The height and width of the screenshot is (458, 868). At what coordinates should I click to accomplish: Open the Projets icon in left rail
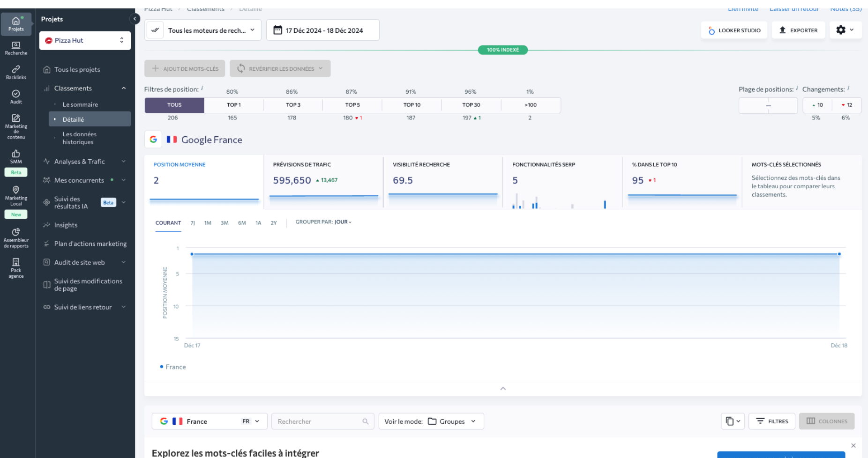point(16,24)
